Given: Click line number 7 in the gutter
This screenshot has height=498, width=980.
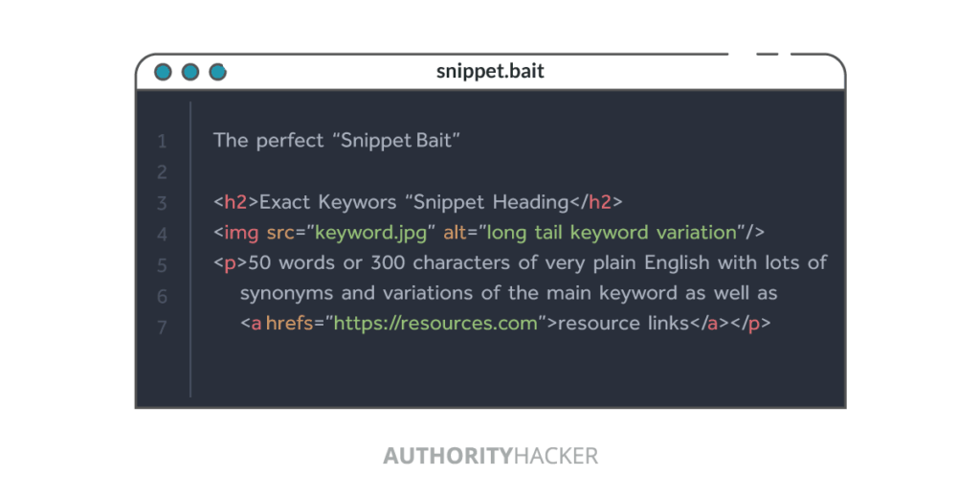Looking at the screenshot, I should pos(162,328).
